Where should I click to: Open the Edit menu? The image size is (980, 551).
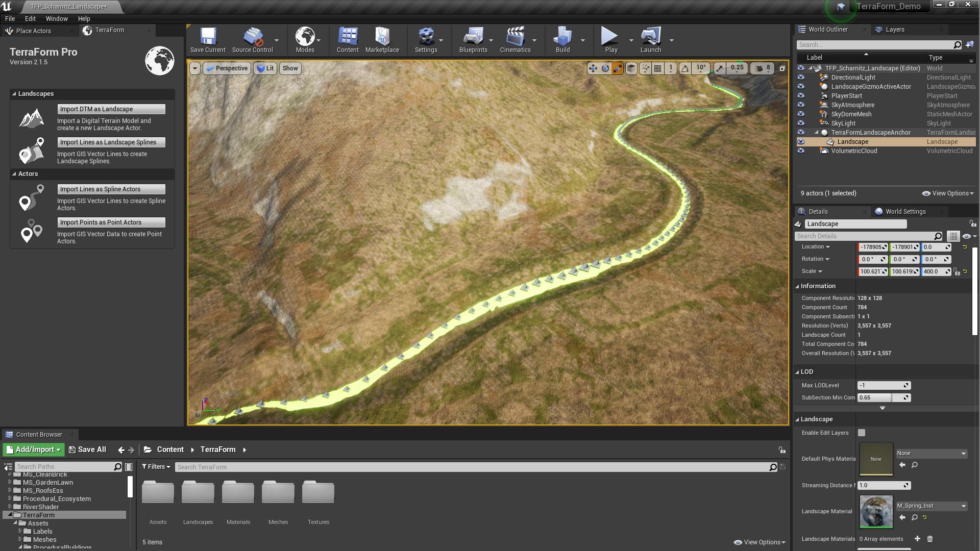click(x=30, y=18)
